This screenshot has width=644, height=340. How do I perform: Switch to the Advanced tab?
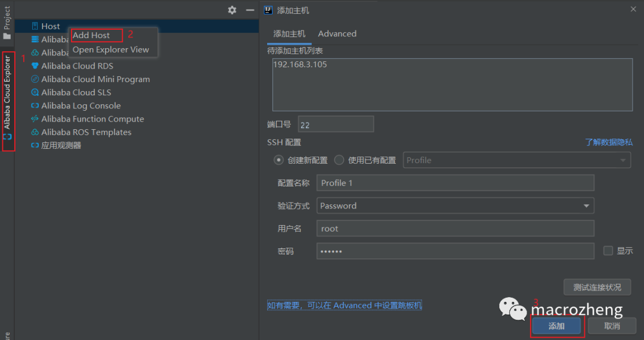(337, 33)
